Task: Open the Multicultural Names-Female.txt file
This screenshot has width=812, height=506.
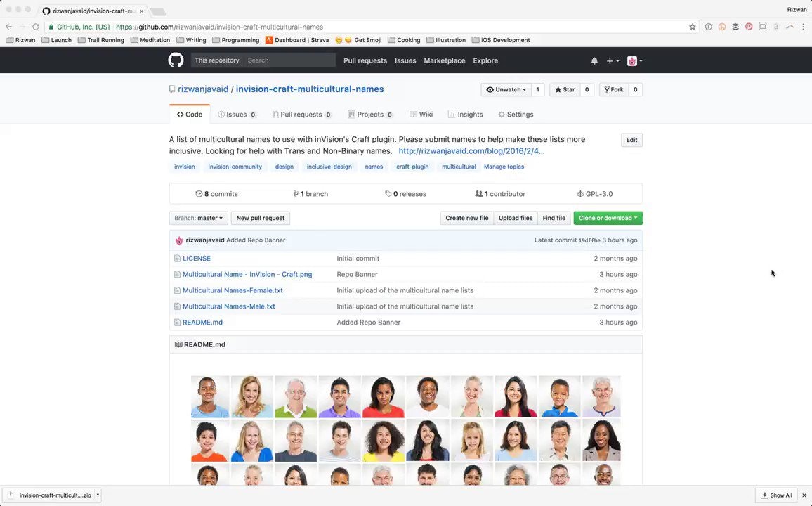Action: 233,290
